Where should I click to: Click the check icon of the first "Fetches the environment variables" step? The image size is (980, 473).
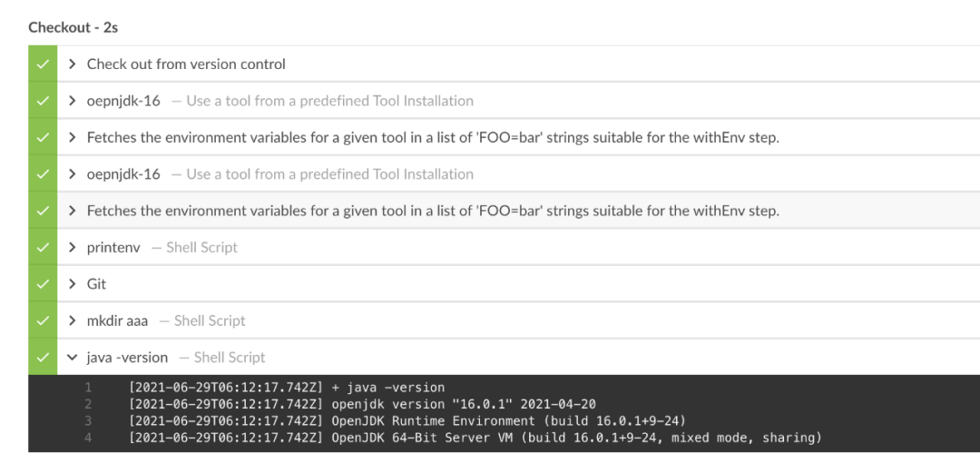tap(42, 138)
